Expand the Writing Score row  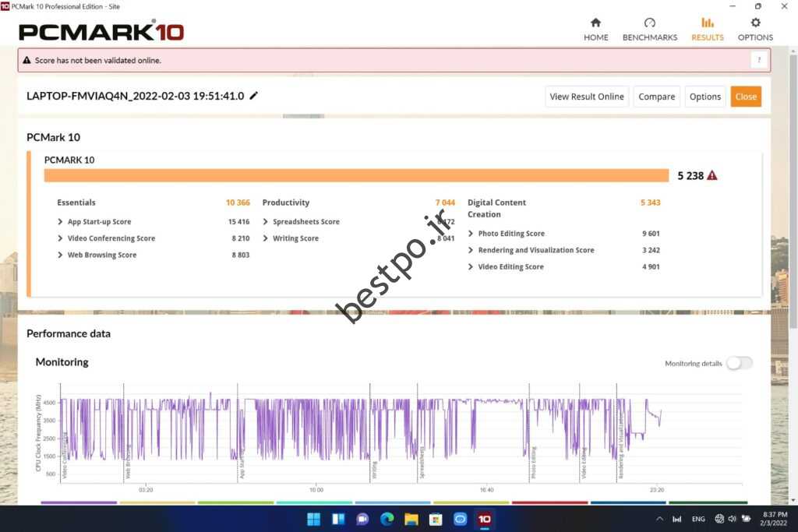265,238
